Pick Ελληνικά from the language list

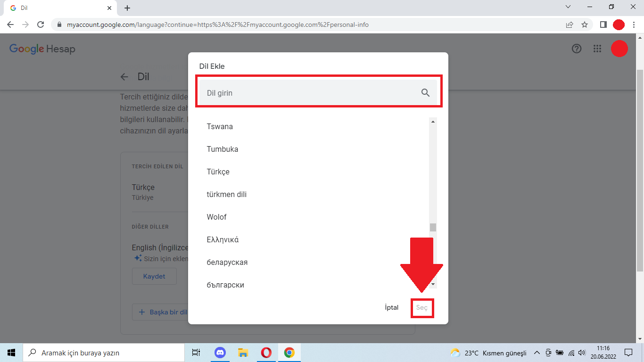(x=223, y=239)
